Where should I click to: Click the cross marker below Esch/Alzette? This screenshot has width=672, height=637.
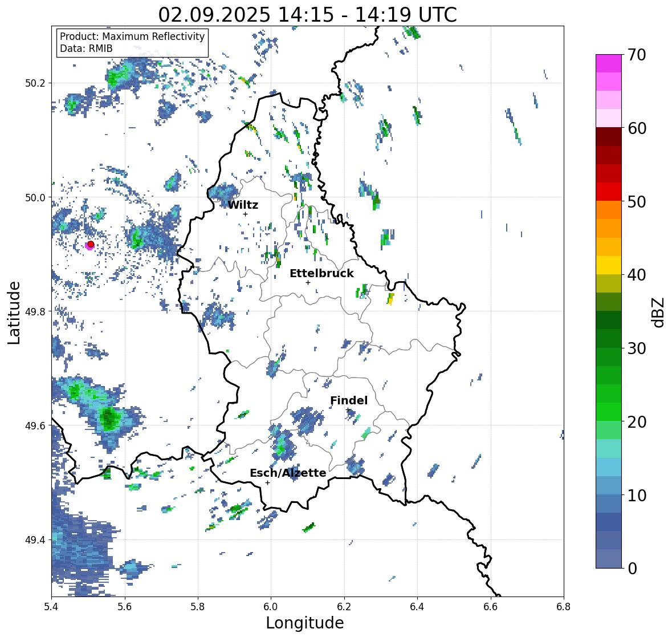pyautogui.click(x=267, y=482)
